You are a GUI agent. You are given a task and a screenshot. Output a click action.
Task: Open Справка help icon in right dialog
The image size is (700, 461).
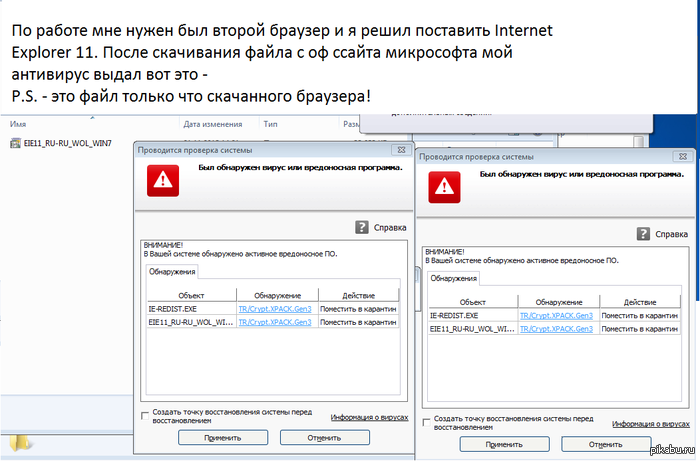(643, 234)
